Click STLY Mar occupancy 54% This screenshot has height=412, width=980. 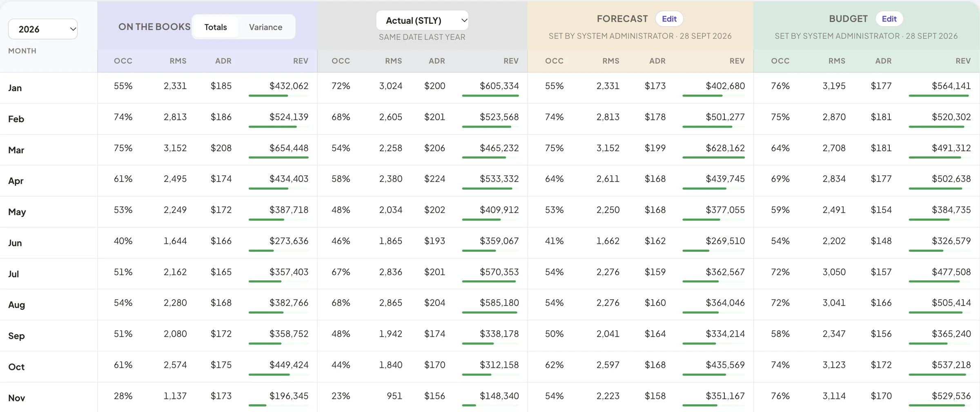(341, 148)
